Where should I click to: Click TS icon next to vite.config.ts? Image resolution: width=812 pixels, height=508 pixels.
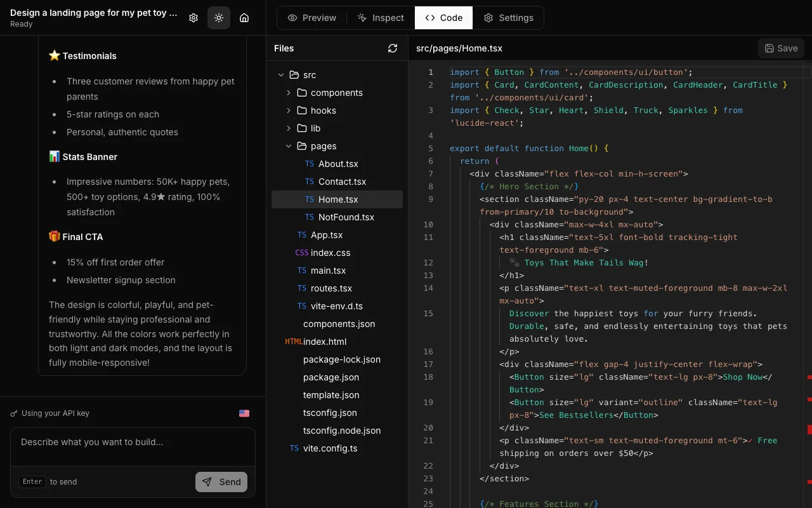pos(294,448)
